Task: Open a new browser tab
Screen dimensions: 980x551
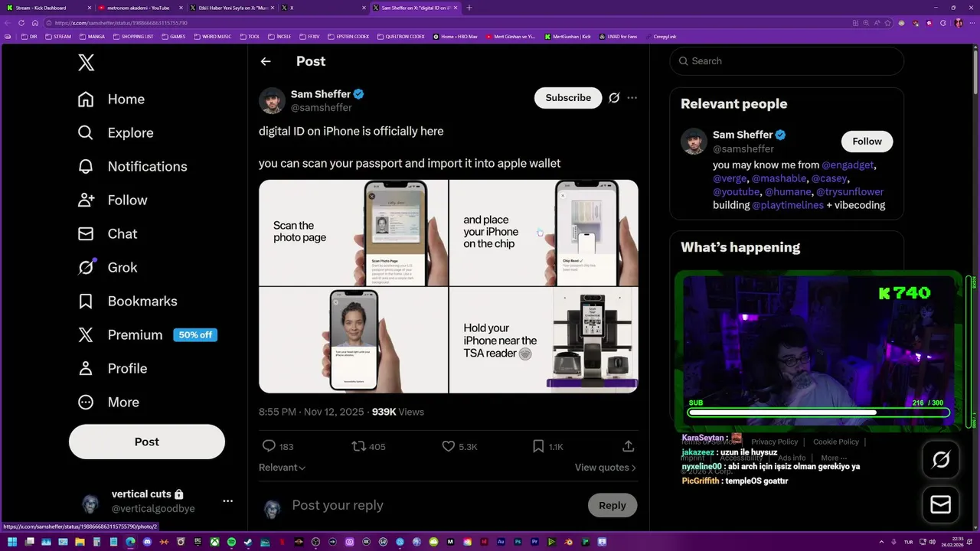Action: 469,8
